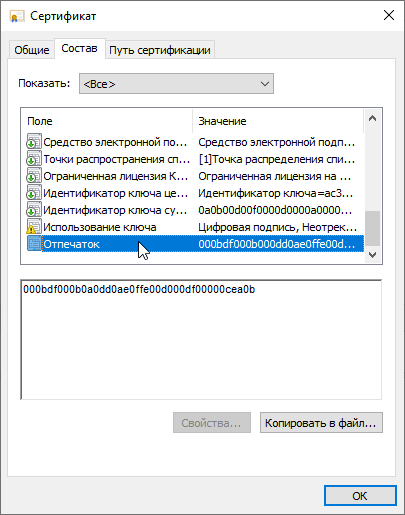
Task: Open the Показать dropdown list
Action: tap(176, 84)
